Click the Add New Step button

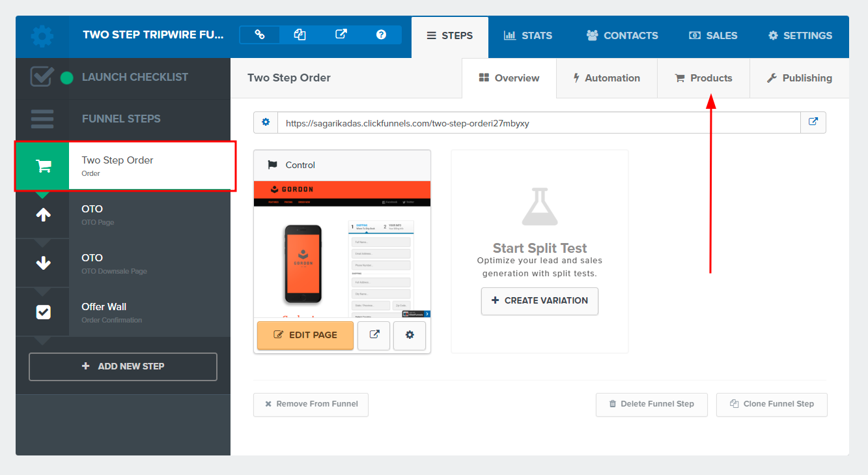point(123,366)
